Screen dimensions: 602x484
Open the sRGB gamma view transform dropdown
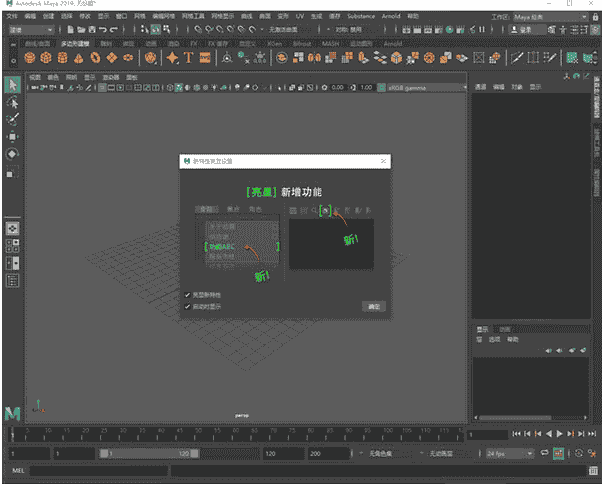pyautogui.click(x=426, y=88)
